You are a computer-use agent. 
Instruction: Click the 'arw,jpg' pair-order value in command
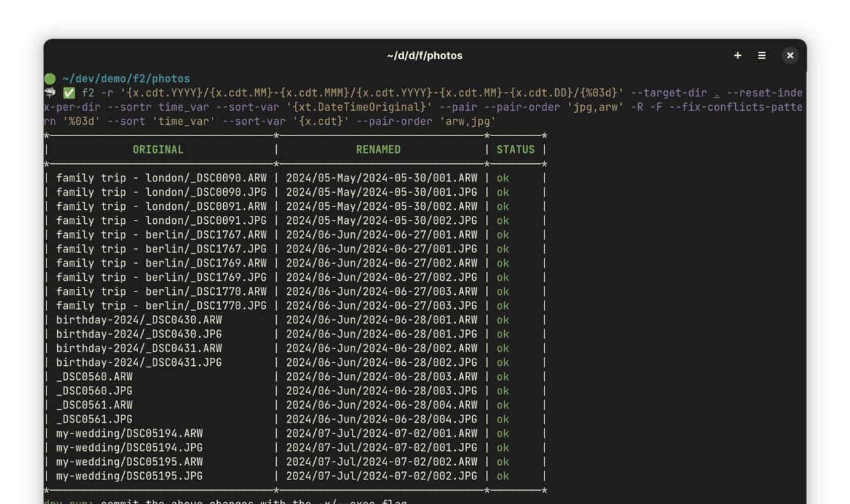pyautogui.click(x=466, y=122)
